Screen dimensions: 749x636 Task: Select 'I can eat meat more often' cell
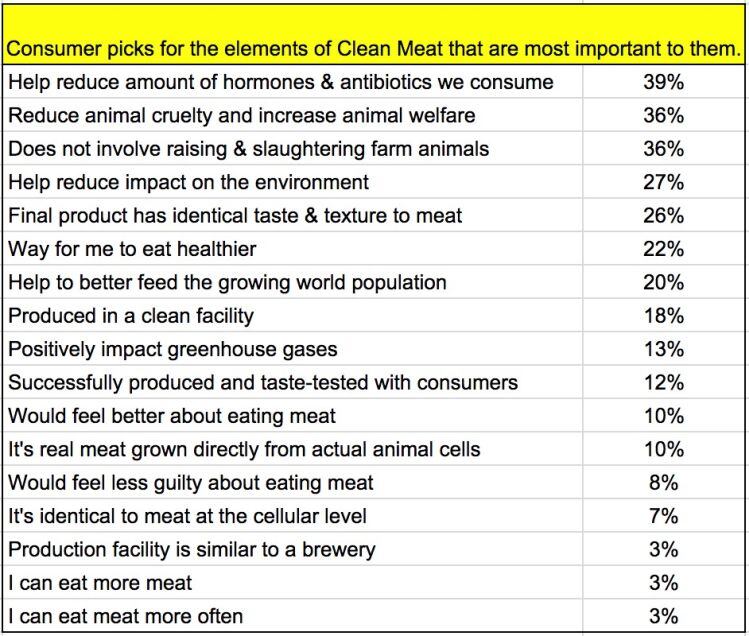(125, 616)
